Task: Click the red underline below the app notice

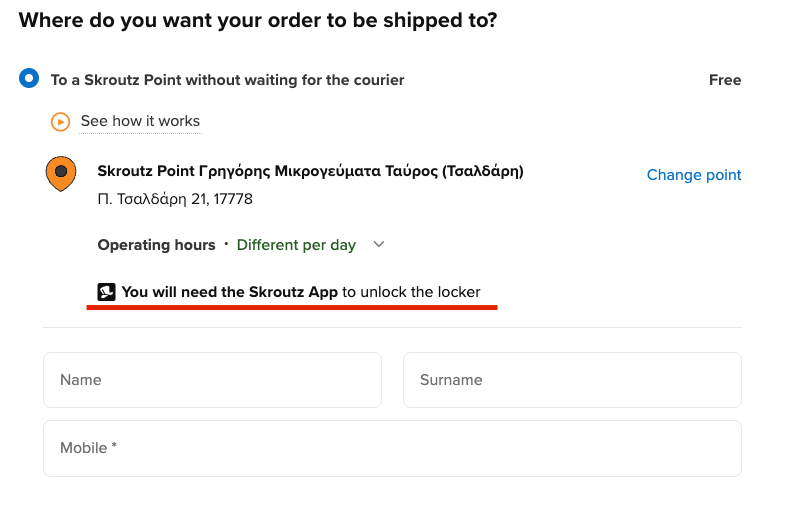Action: [x=292, y=307]
